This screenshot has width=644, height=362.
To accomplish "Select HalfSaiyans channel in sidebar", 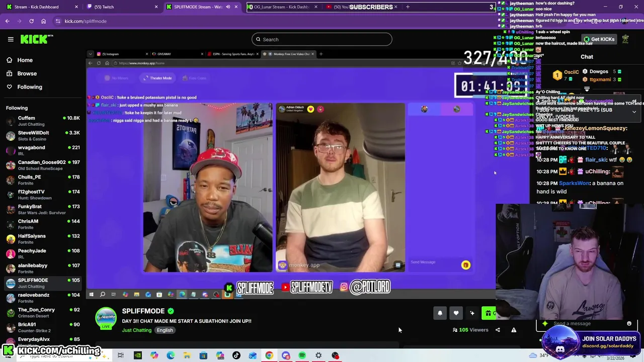I will click(43, 239).
